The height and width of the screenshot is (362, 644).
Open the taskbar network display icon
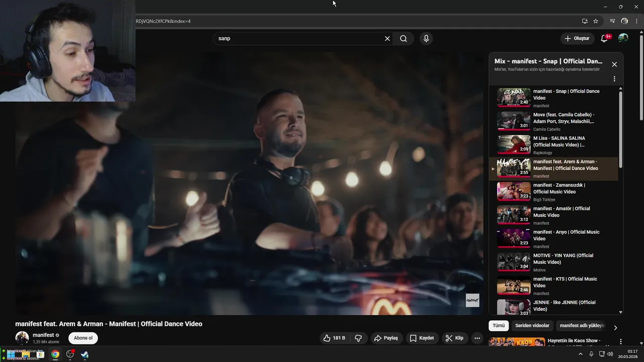601,354
